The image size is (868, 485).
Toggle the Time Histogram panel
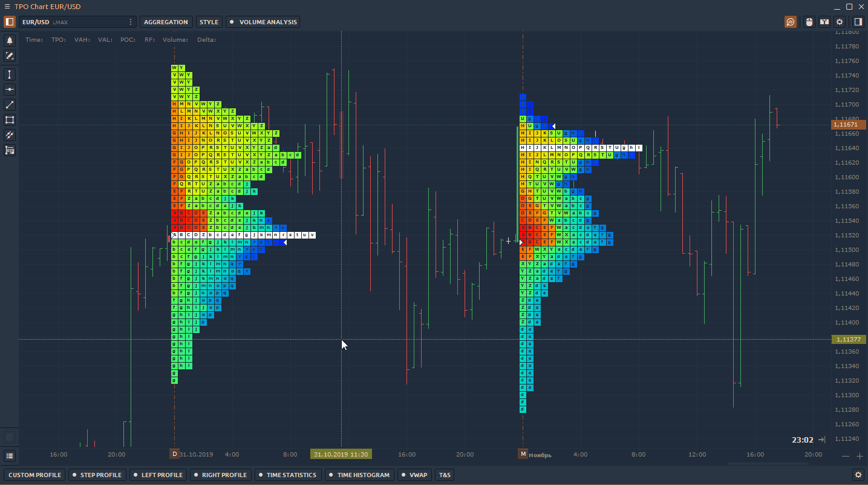[x=359, y=475]
